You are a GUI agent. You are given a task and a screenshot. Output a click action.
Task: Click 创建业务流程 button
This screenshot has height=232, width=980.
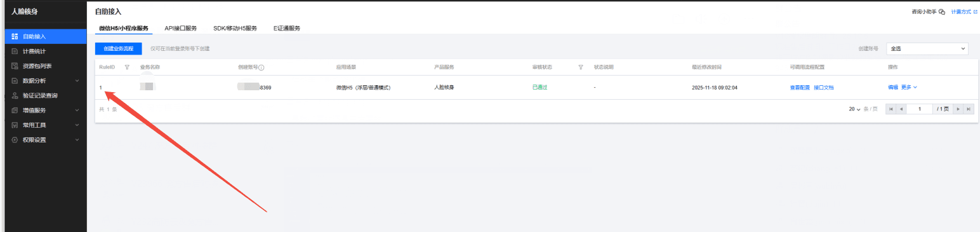(x=119, y=48)
